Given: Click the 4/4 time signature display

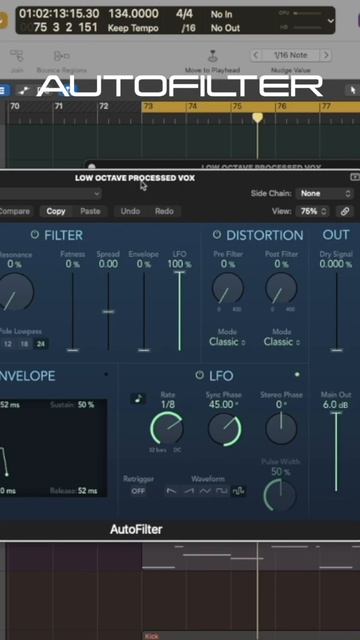Looking at the screenshot, I should tap(184, 13).
